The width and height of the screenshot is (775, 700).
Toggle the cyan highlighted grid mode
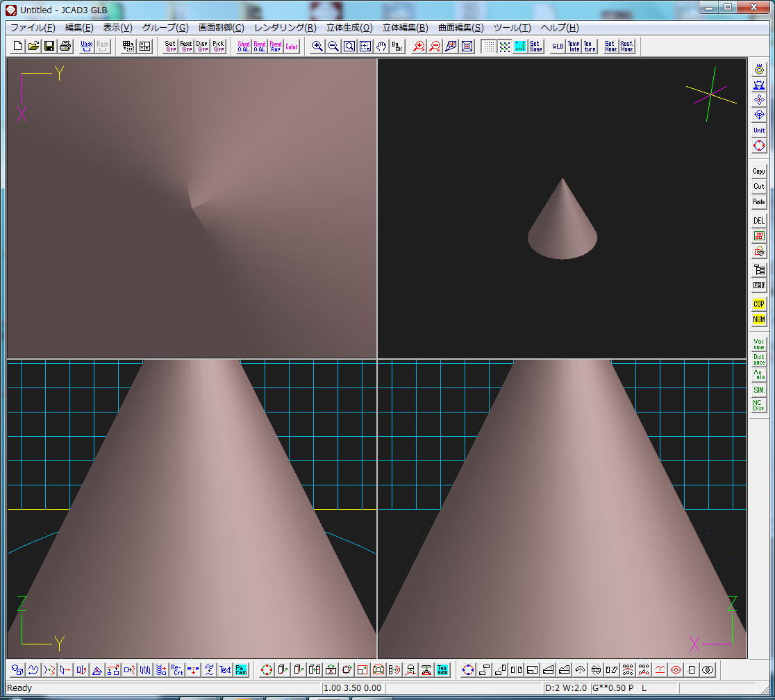tap(520, 47)
